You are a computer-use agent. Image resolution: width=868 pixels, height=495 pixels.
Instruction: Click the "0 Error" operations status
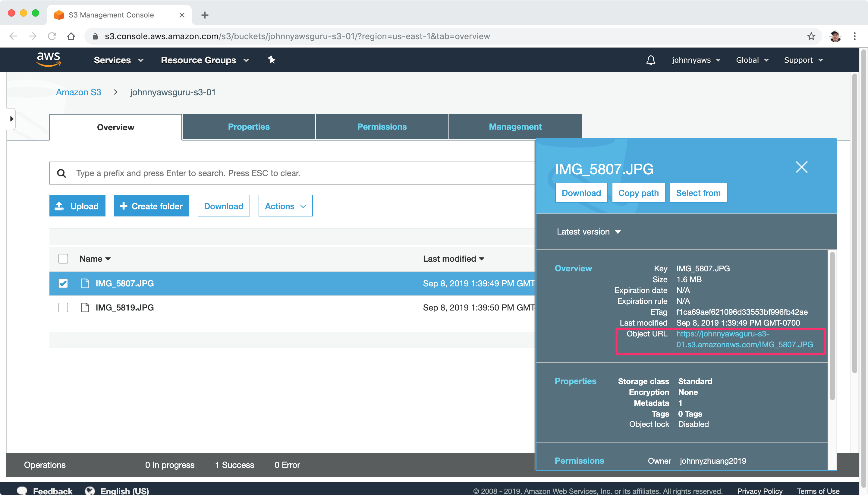287,465
